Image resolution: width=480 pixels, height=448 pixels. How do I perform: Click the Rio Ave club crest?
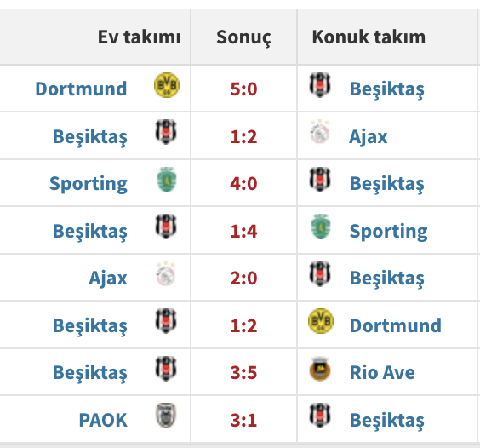click(x=320, y=369)
